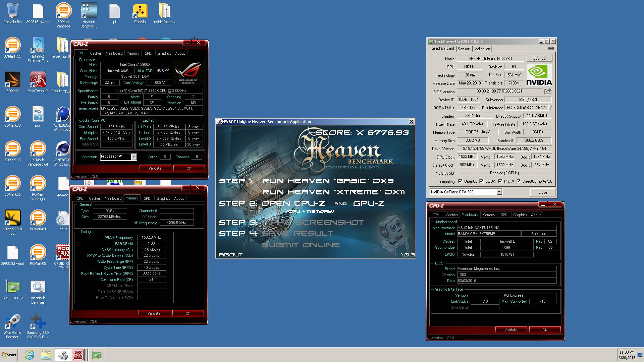The height and width of the screenshot is (362, 644).
Task: Click Submit Online in Heaven app
Action: tap(301, 245)
